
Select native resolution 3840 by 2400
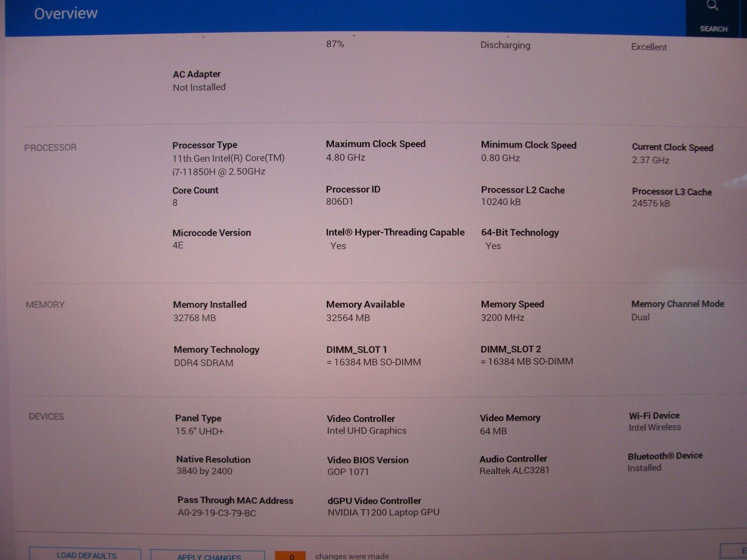(x=204, y=471)
